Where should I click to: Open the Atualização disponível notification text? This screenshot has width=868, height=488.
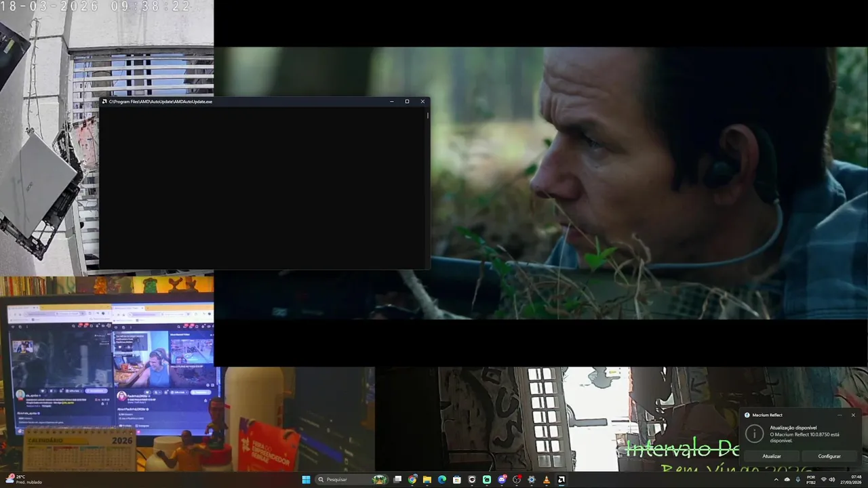793,428
